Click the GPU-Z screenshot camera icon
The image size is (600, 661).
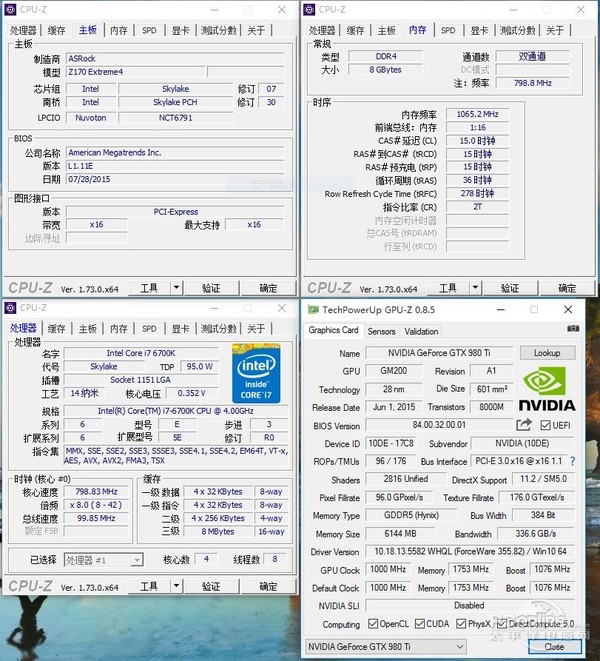(573, 328)
